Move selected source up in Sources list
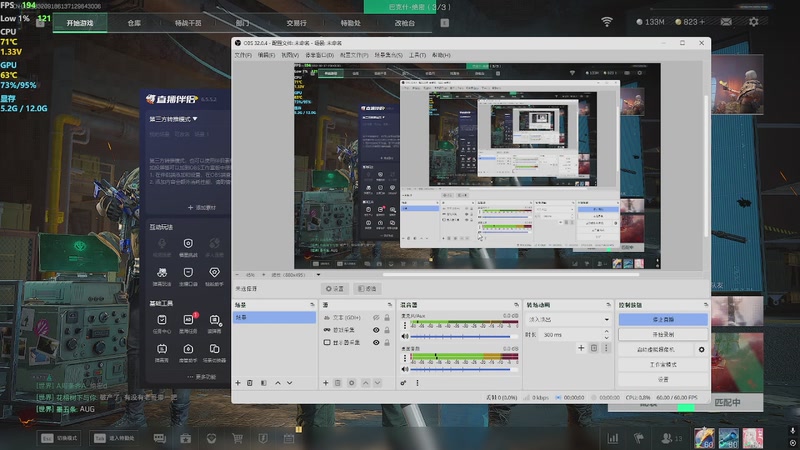 click(365, 383)
